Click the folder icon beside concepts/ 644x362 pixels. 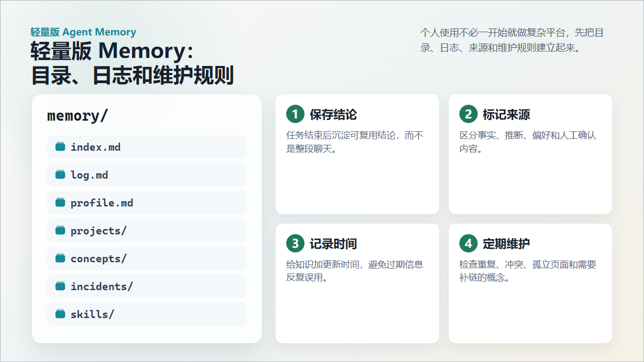[x=60, y=258]
